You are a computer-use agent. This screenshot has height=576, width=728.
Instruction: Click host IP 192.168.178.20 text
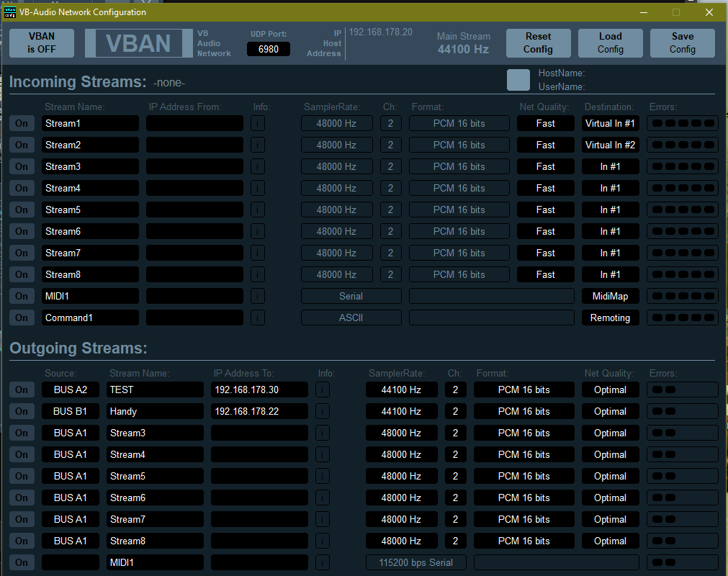381,32
